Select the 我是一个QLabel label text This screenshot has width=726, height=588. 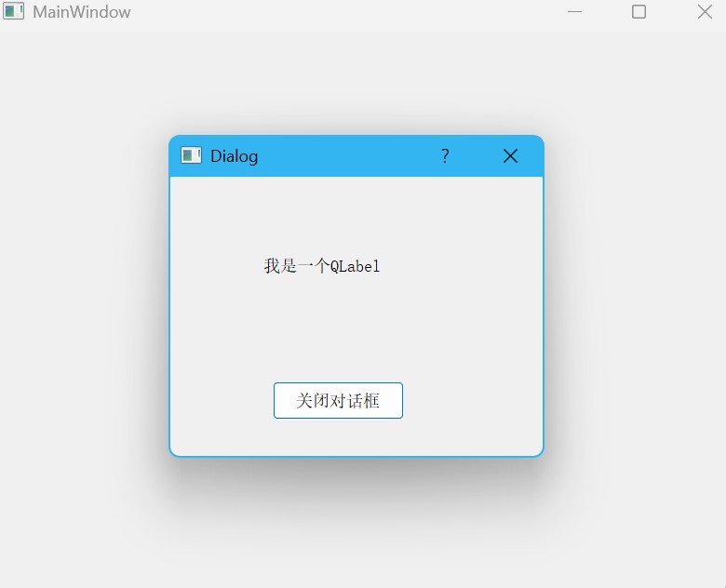(x=322, y=266)
